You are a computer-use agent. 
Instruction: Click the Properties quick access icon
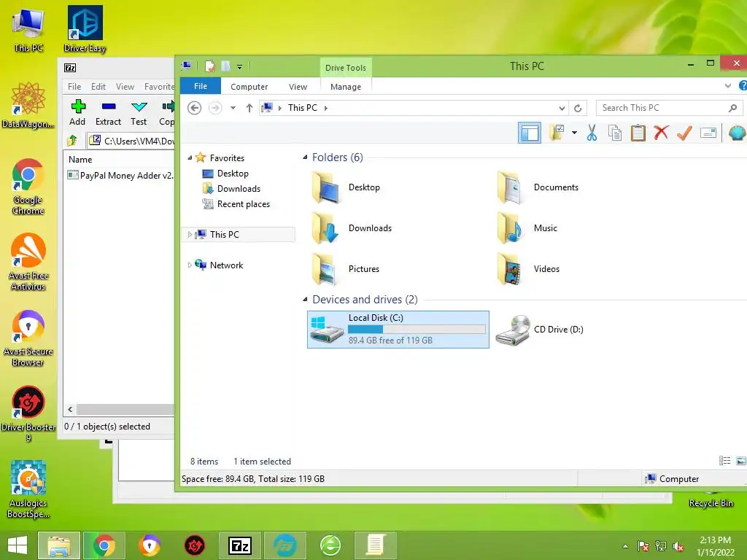coord(209,66)
